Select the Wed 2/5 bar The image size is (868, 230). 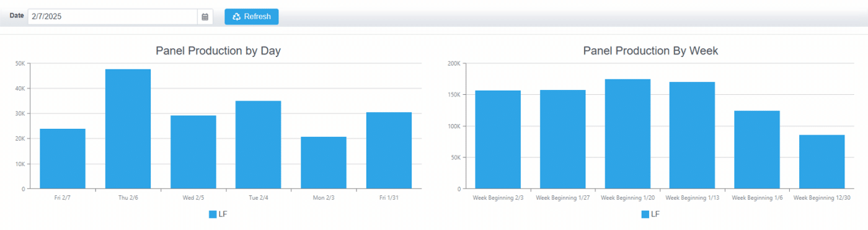(x=193, y=152)
